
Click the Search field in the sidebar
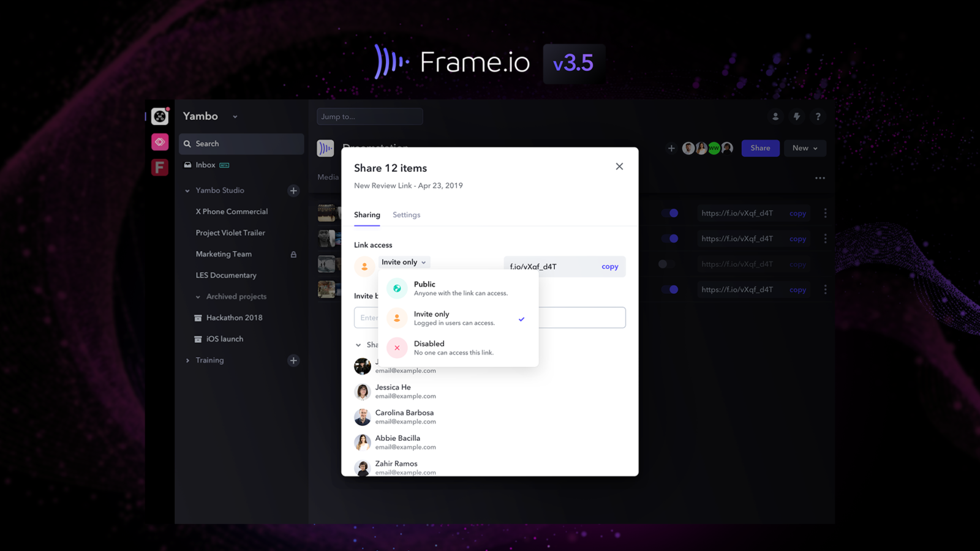click(x=241, y=143)
